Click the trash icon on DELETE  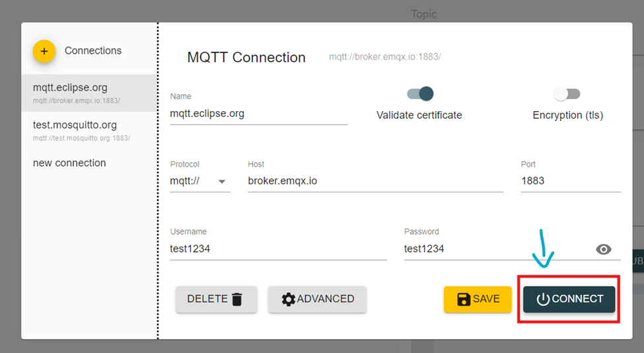tap(237, 299)
